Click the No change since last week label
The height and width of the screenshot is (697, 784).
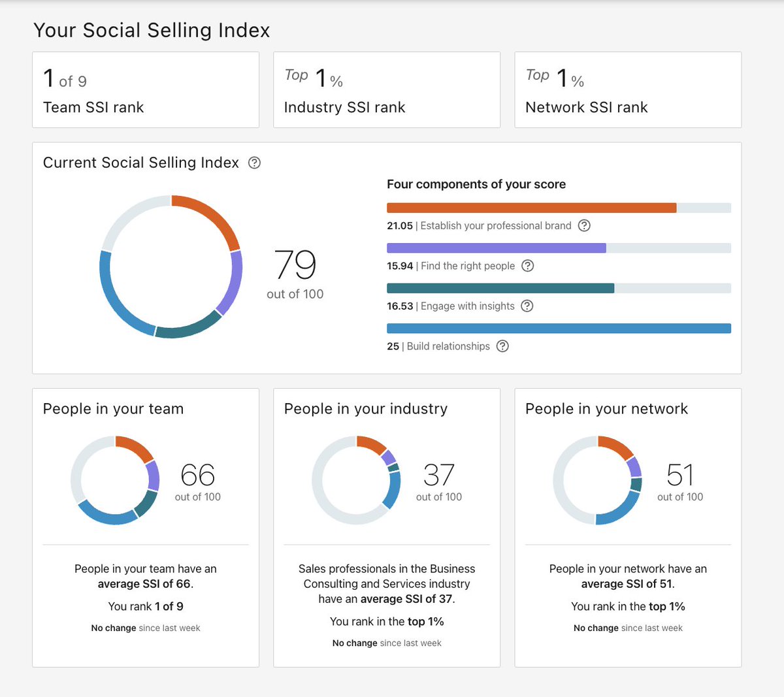tap(145, 628)
